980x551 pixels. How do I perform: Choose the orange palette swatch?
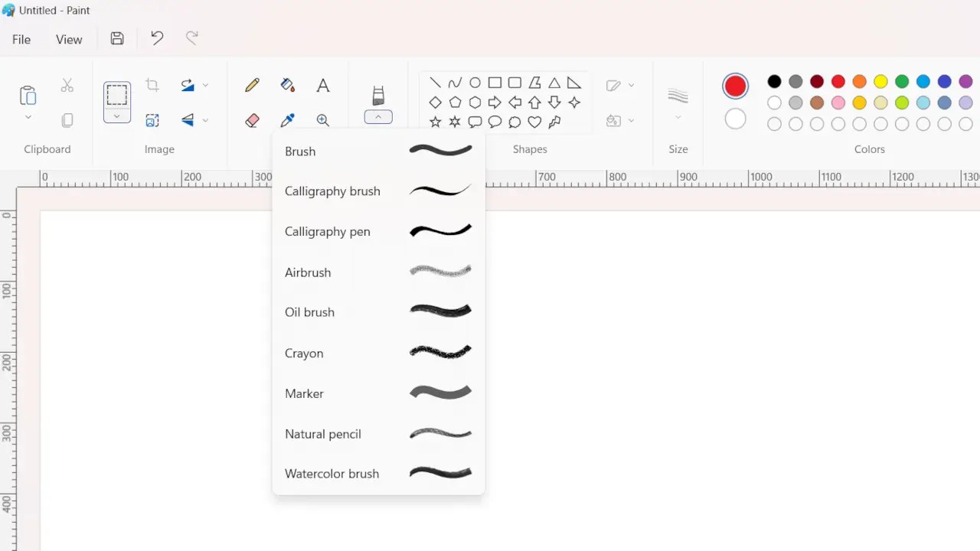tap(859, 81)
